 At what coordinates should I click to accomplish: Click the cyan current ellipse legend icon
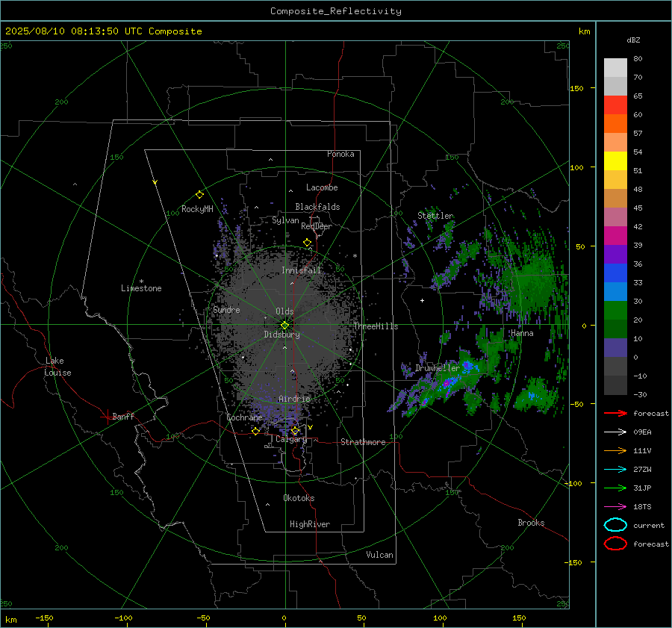615,525
